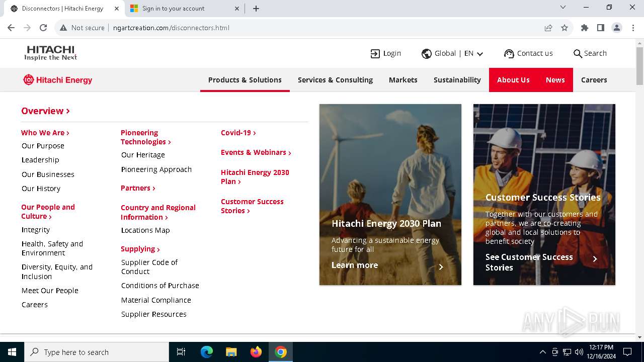The width and height of the screenshot is (644, 362).
Task: Click the Hitachi Inspire the Next logo
Action: point(51,53)
